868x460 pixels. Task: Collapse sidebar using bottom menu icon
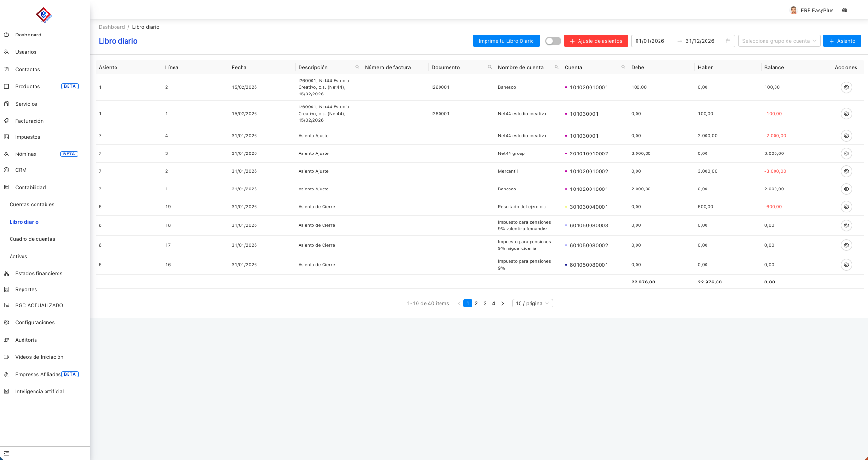click(x=6, y=453)
